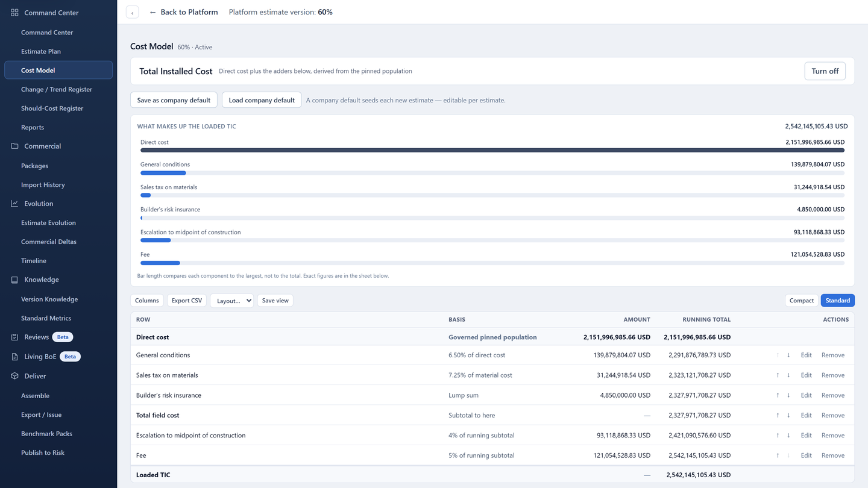Click the Living BoE document icon
The image size is (868, 488).
[14, 357]
